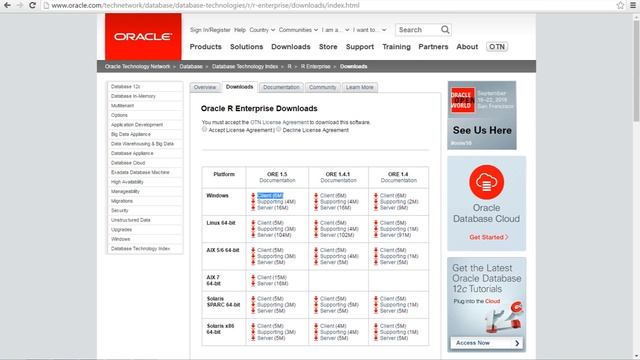Click download arrow for Windows ORE 1.5 Supporting (4M)
Viewport: 640px width, 360px height.
[253, 202]
